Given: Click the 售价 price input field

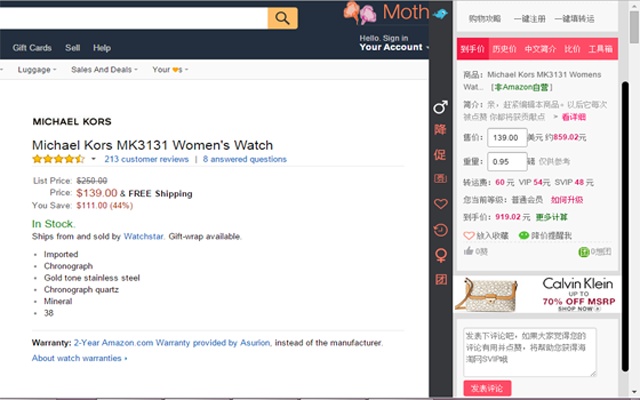Looking at the screenshot, I should (x=507, y=138).
